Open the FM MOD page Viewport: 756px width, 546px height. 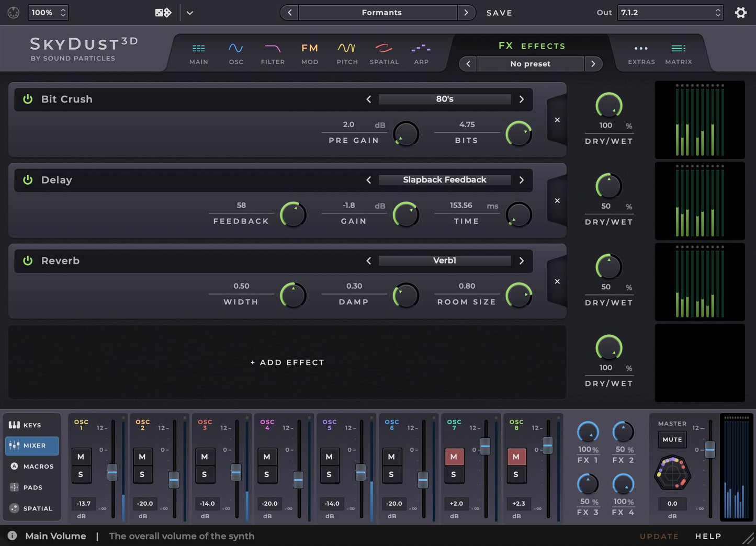(309, 52)
